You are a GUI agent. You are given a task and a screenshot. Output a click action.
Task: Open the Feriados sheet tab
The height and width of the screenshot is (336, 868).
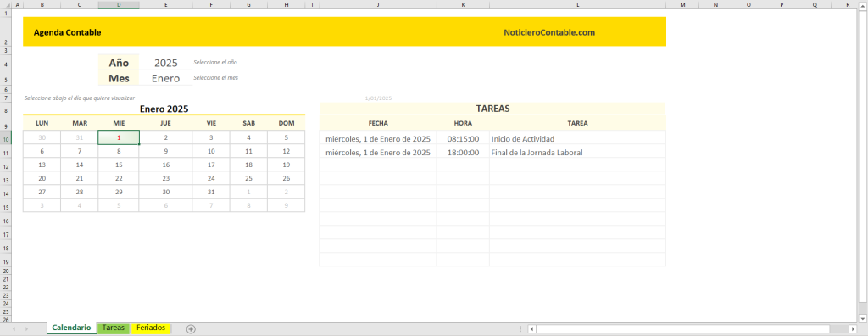(151, 328)
